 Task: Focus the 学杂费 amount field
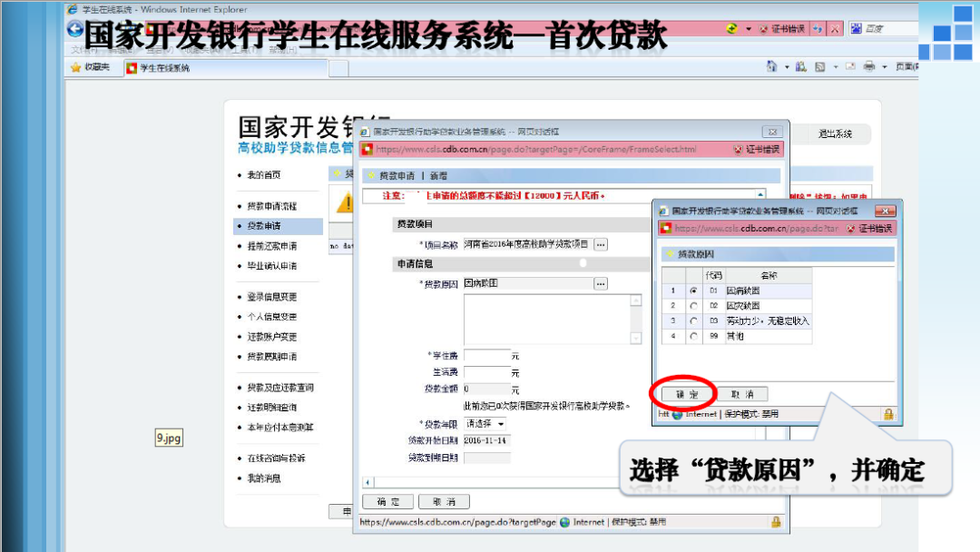tap(487, 356)
